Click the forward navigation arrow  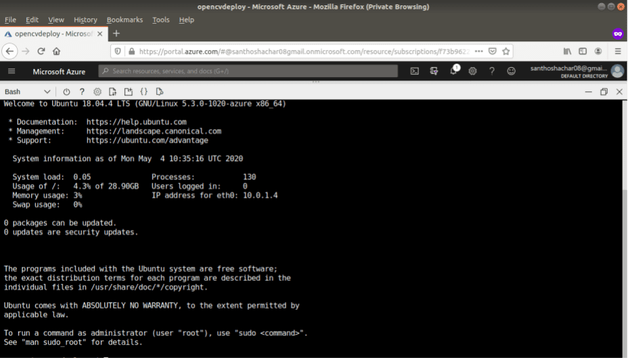26,51
